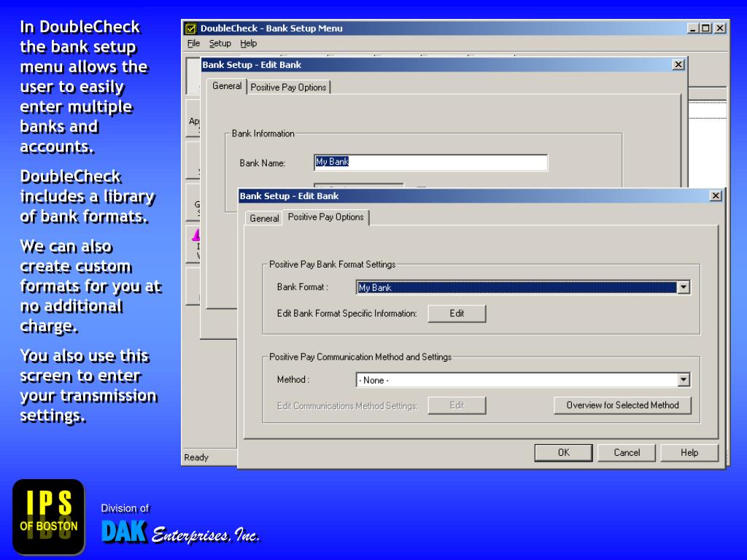Close the front Bank Setup - Edit Bank dialog
This screenshot has width=747, height=560.
point(716,195)
